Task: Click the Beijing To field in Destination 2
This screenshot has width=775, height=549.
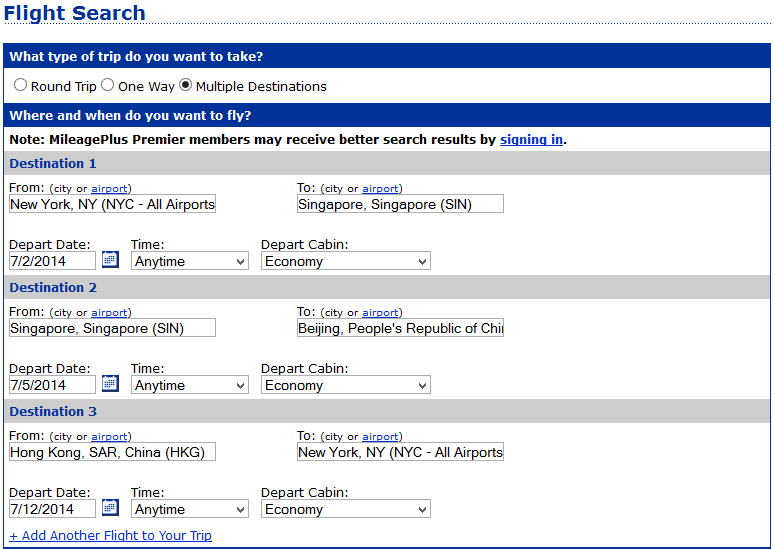Action: pyautogui.click(x=400, y=328)
